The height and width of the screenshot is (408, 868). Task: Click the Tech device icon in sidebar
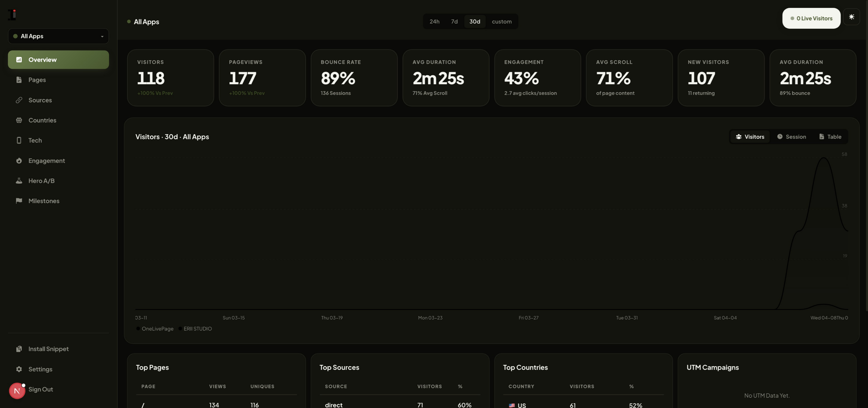click(x=19, y=140)
